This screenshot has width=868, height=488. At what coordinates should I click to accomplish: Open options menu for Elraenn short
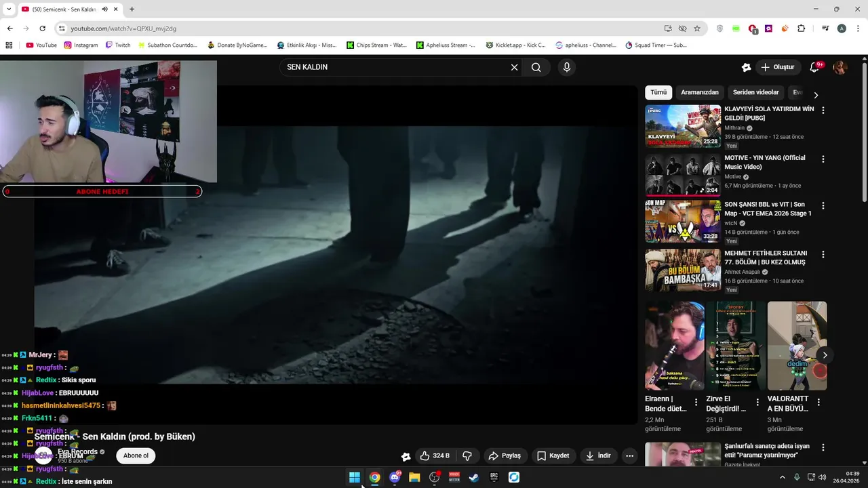pos(696,403)
